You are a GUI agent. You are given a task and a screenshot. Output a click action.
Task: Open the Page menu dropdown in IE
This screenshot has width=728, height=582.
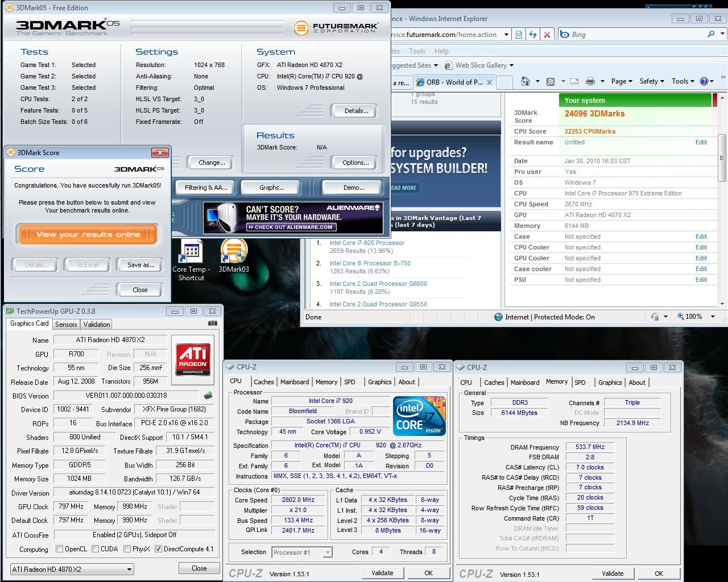click(x=622, y=81)
